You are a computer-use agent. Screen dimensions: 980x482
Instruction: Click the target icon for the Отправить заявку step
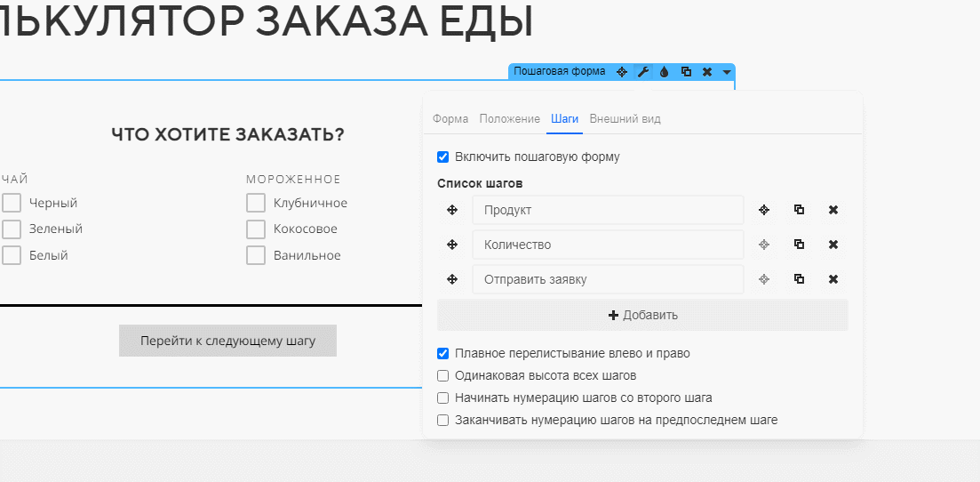pyautogui.click(x=764, y=279)
